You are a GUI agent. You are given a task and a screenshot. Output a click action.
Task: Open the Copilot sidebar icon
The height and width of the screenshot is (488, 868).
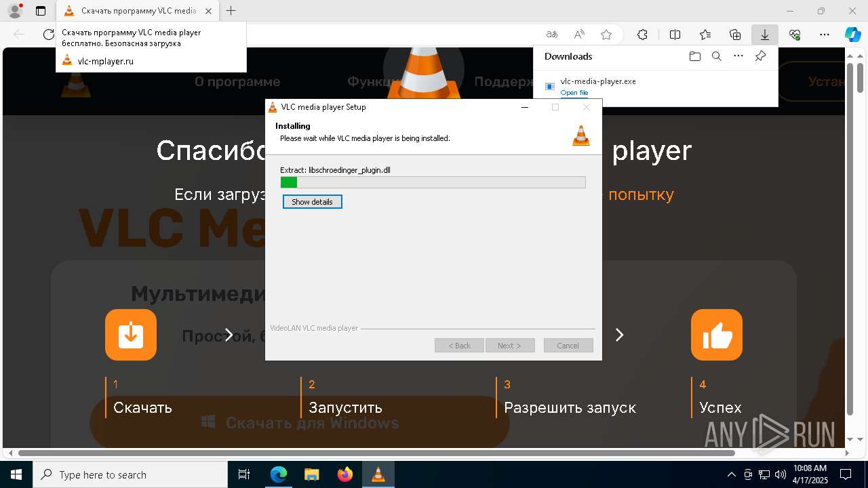coord(852,35)
